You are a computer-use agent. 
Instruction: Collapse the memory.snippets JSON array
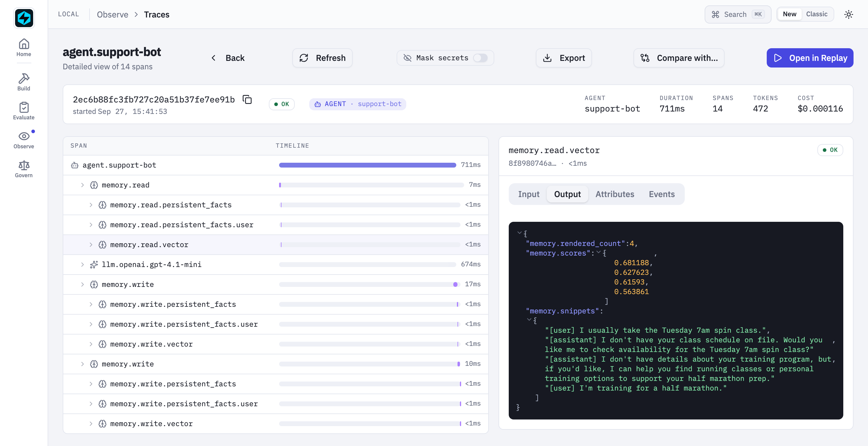tap(529, 320)
